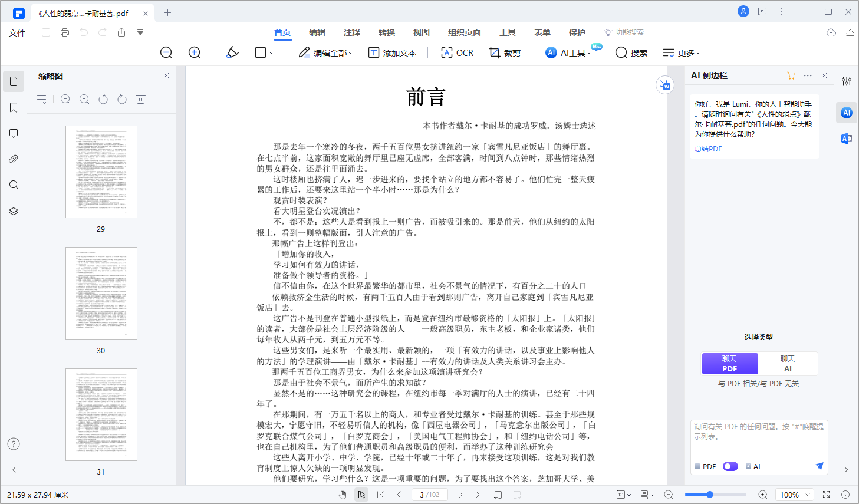Go to the next page arrow
Screen dimensions: 859x504
460,495
